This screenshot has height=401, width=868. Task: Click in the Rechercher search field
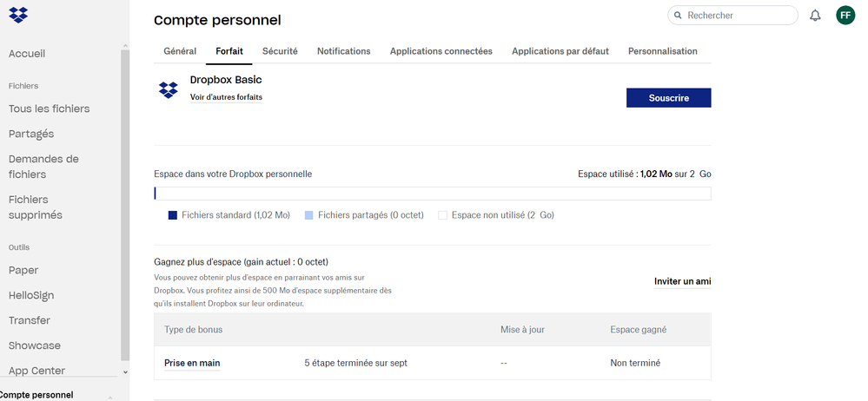(739, 16)
